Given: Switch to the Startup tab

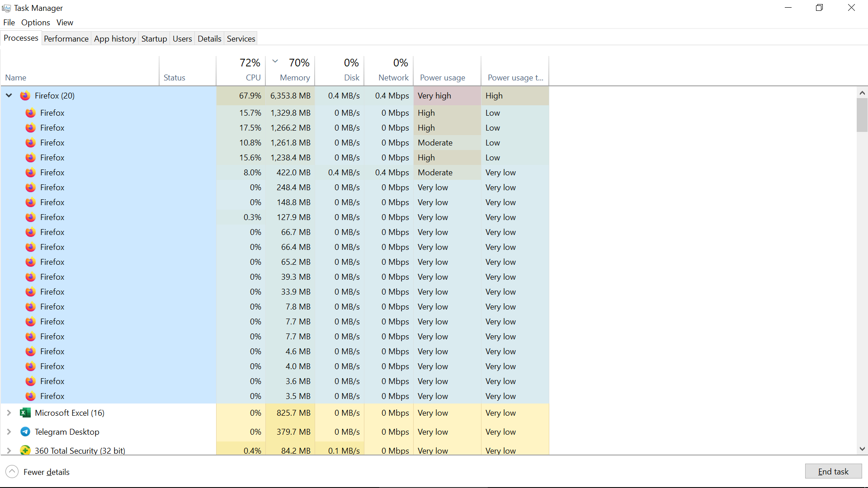Looking at the screenshot, I should 154,39.
